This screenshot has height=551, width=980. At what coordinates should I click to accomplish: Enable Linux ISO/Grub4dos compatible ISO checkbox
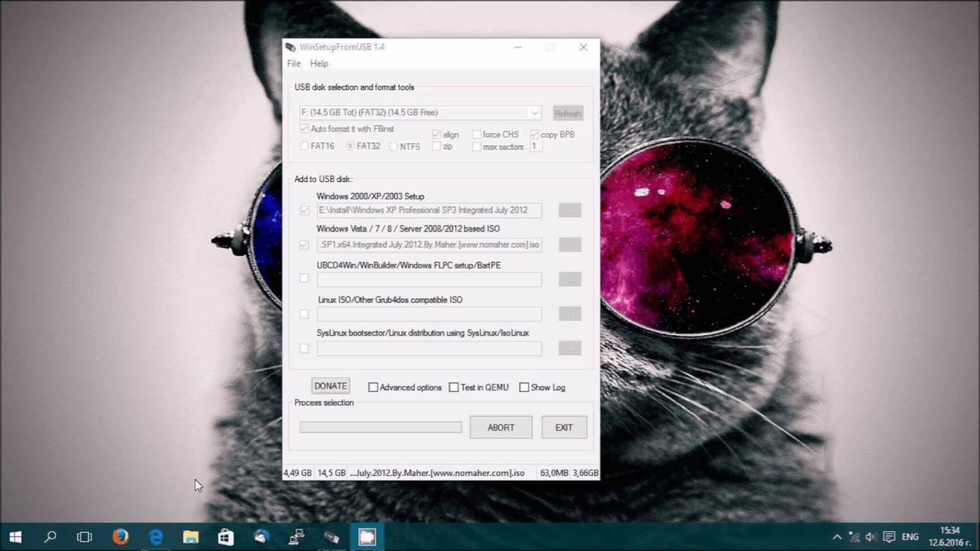click(305, 314)
